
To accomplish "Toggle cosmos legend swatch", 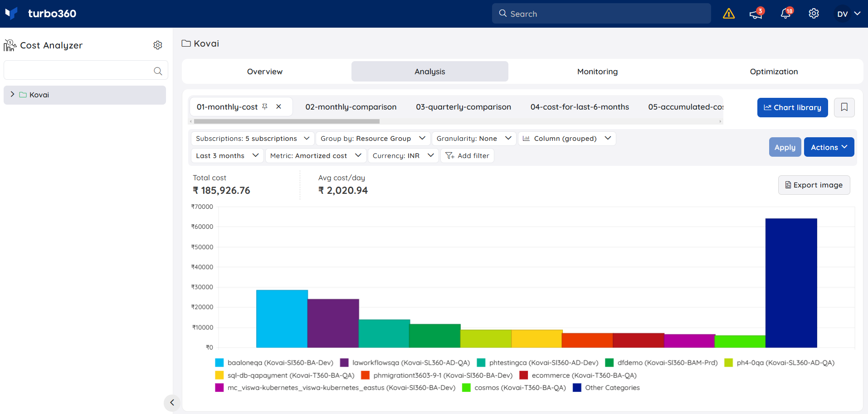I will coord(466,388).
